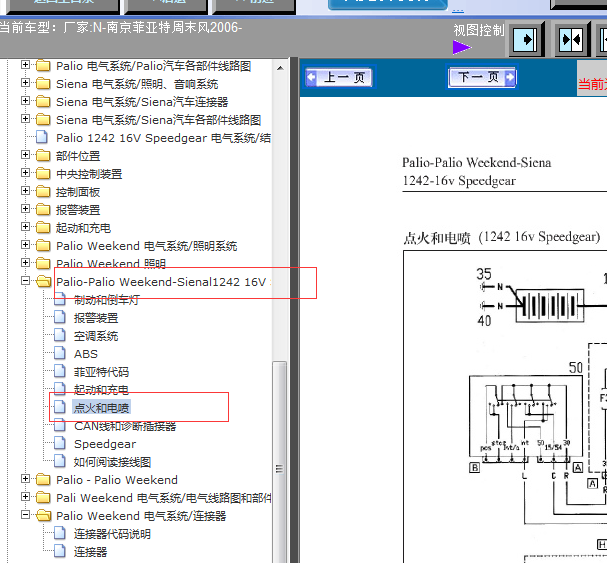The image size is (607, 563).
Task: Click the battery symbol in the wiring diagram
Action: tap(550, 305)
